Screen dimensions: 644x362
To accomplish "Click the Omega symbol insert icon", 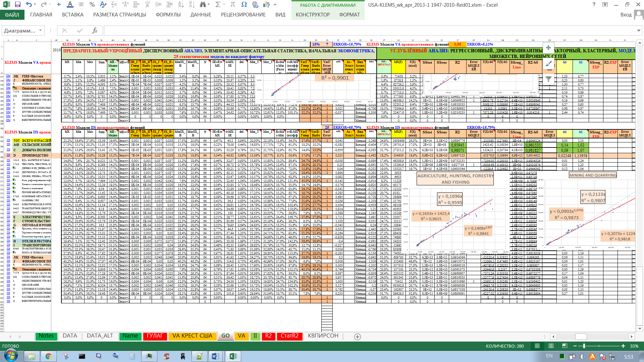I will (244, 5).
